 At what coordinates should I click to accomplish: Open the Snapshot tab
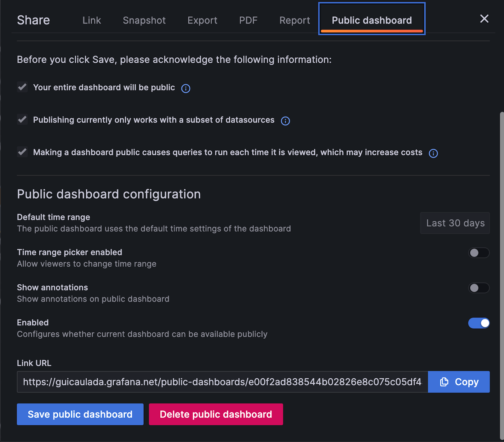click(144, 20)
